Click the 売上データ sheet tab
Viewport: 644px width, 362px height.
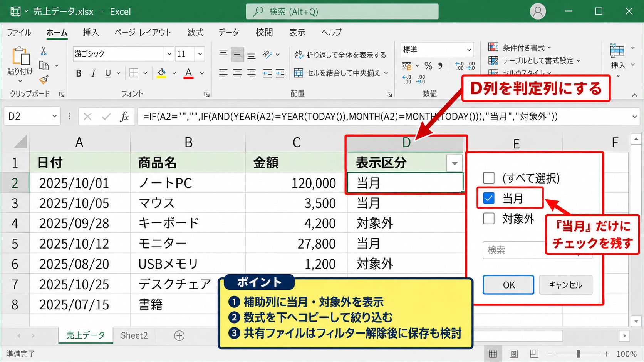point(86,335)
